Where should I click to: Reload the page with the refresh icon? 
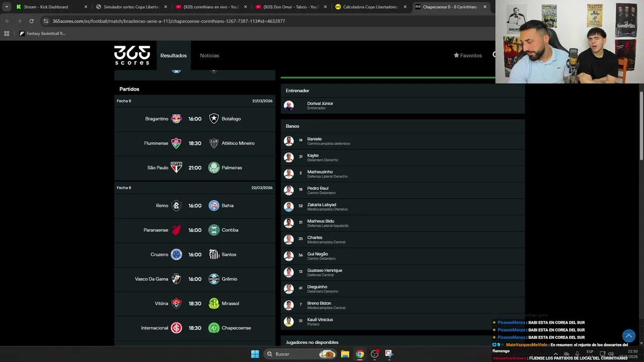point(31,21)
